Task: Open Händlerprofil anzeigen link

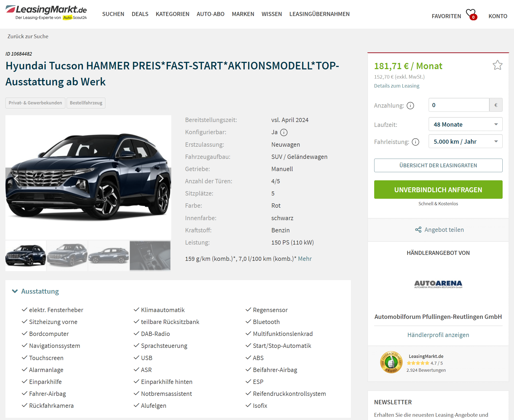Action: click(x=438, y=335)
